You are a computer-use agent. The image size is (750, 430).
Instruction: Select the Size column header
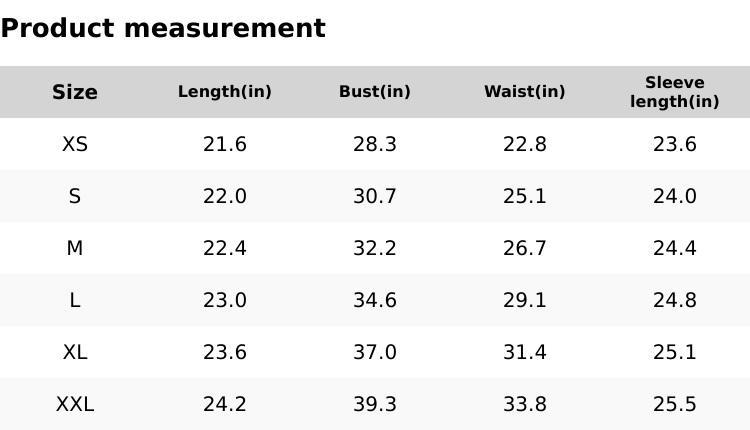(x=75, y=92)
